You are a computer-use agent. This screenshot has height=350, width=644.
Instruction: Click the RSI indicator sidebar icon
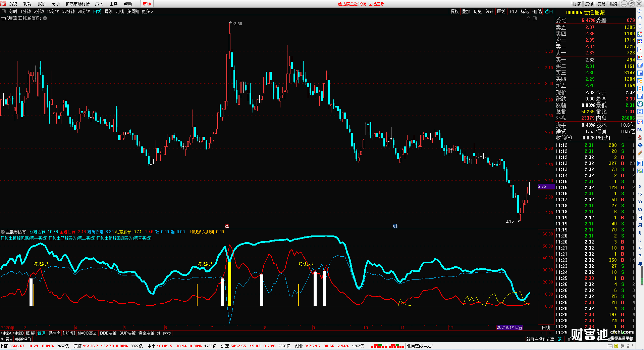pos(640,130)
